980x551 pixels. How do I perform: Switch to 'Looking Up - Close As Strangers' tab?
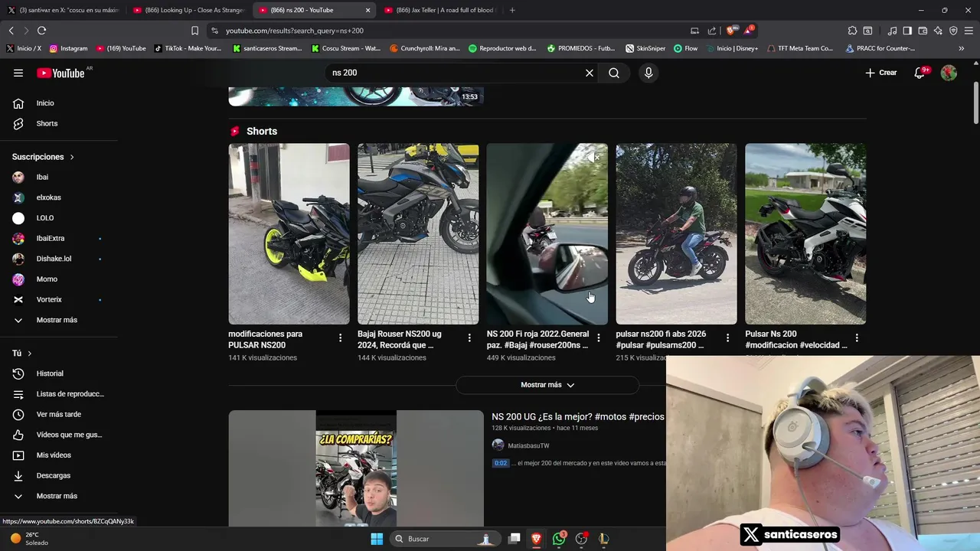[188, 10]
